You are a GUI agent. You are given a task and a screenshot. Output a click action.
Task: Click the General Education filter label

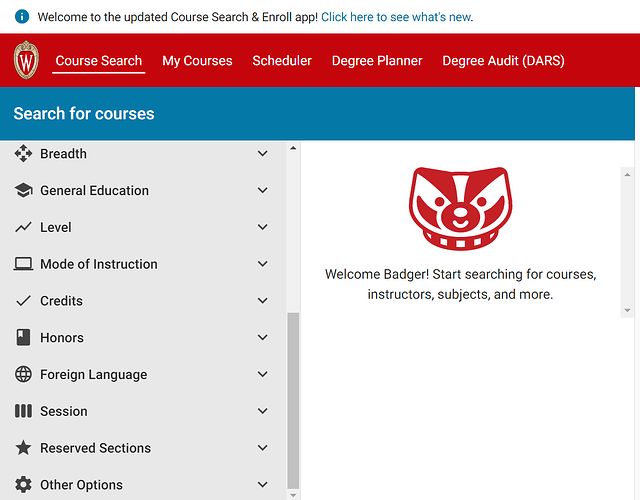point(94,191)
